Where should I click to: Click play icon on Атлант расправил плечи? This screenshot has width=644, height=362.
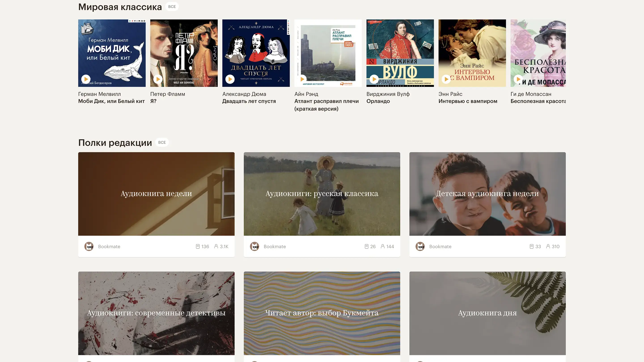pos(302,79)
